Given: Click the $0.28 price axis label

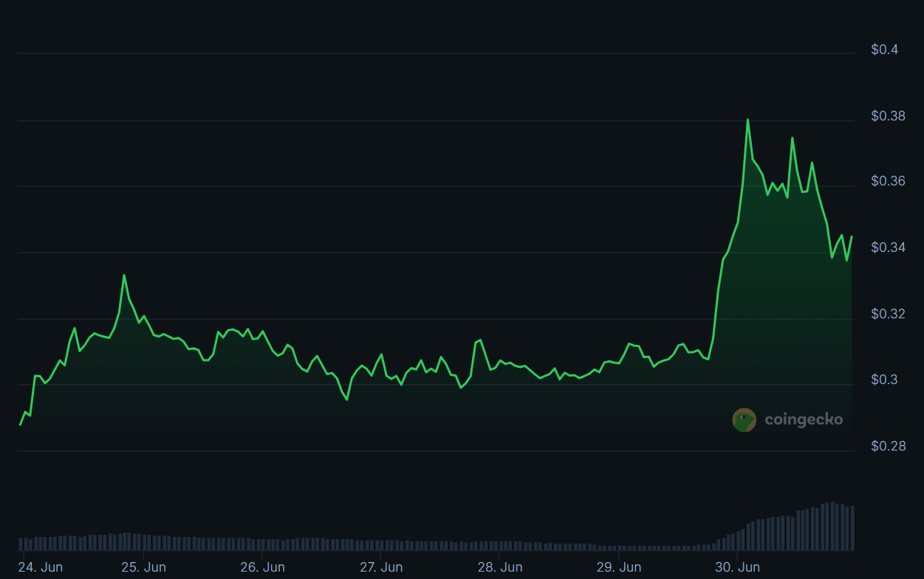Looking at the screenshot, I should tap(889, 446).
